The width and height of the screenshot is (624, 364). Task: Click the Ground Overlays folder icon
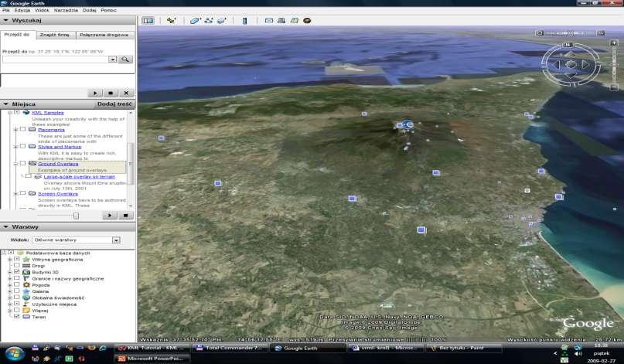pos(32,164)
